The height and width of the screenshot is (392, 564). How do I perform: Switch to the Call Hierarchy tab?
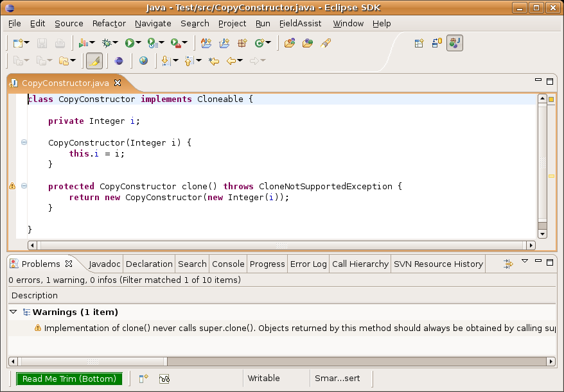360,264
